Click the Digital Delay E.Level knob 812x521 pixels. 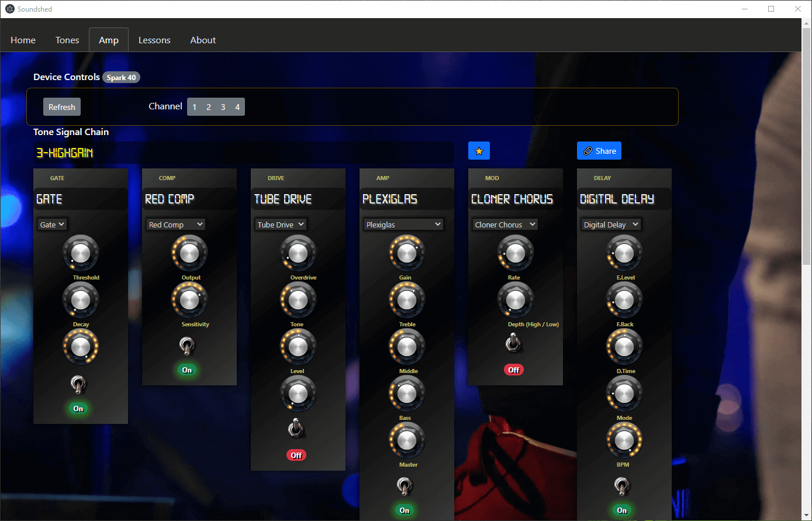[x=624, y=253]
